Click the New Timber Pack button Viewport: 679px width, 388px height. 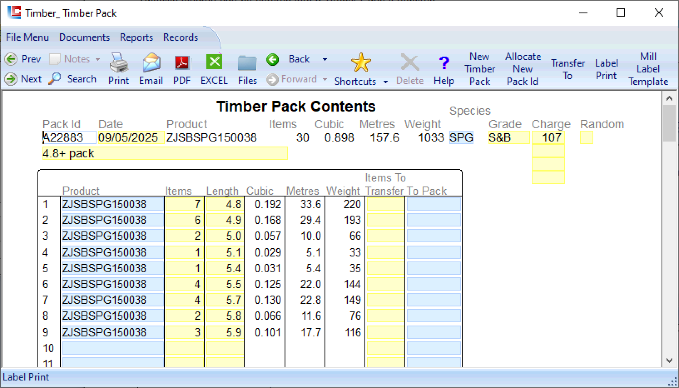pos(479,69)
